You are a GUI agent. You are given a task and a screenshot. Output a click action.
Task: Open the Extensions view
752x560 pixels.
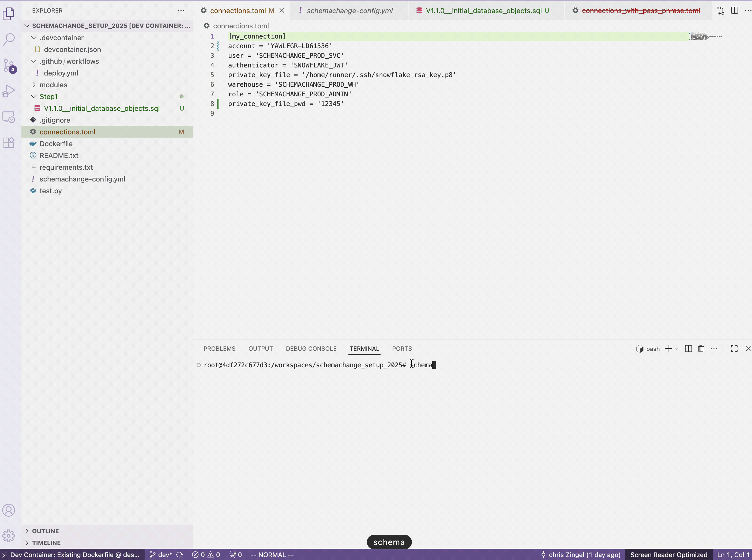9,142
